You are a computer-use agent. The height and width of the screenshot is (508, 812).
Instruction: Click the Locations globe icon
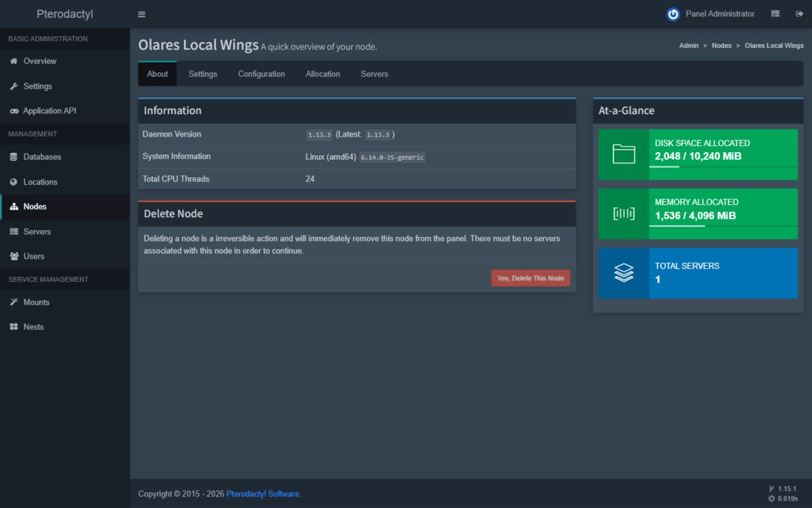tap(14, 182)
